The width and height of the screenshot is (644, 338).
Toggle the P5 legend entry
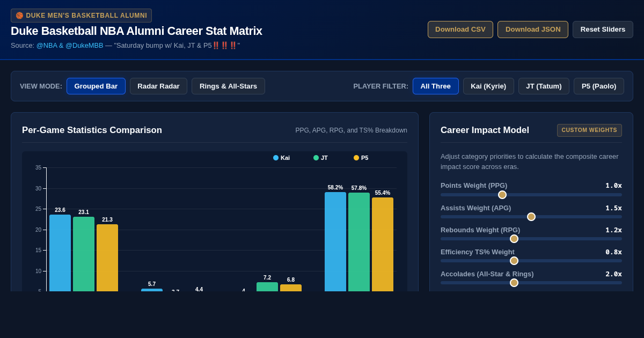coord(361,158)
